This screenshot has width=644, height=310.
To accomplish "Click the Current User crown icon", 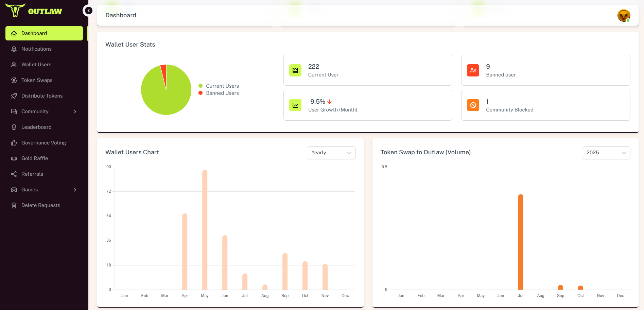I will coord(295,70).
